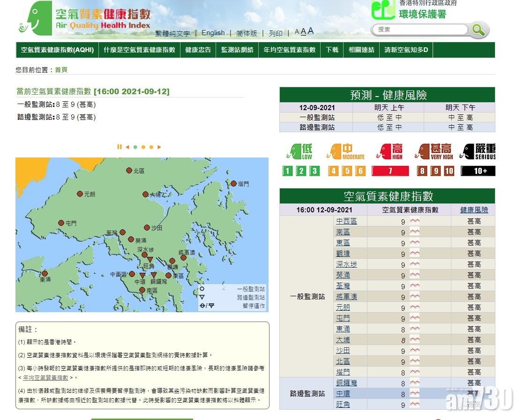
Task: Click the 健康風險 column header link
Action: 474,210
